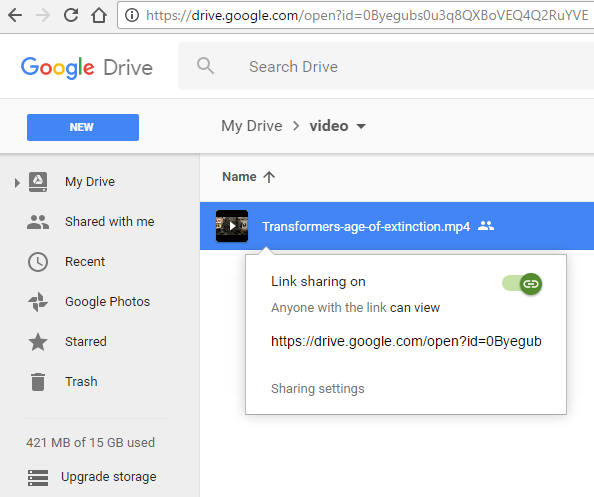Turn off the Link sharing toggle
This screenshot has width=594, height=497.
pyautogui.click(x=522, y=284)
